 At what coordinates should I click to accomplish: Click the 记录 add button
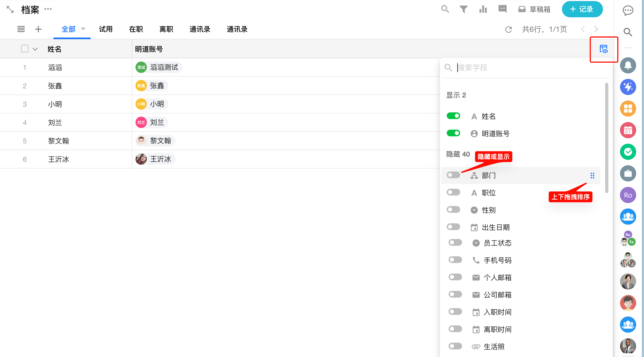pos(582,9)
